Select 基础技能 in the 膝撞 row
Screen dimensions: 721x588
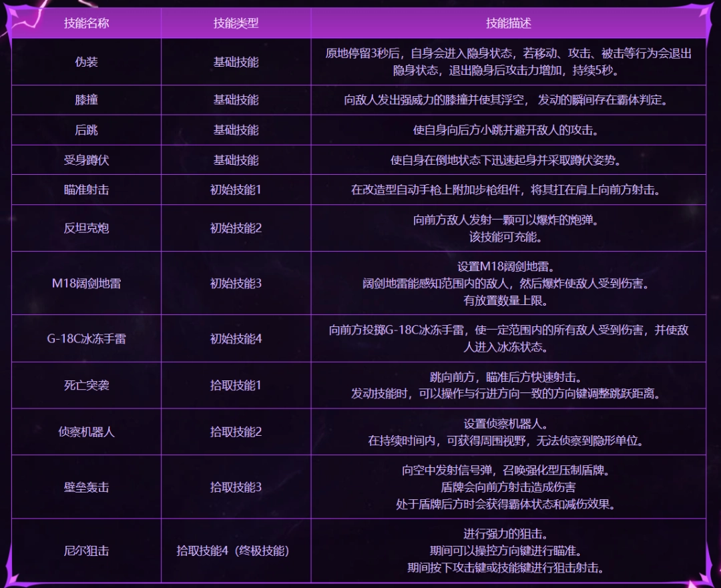(236, 99)
